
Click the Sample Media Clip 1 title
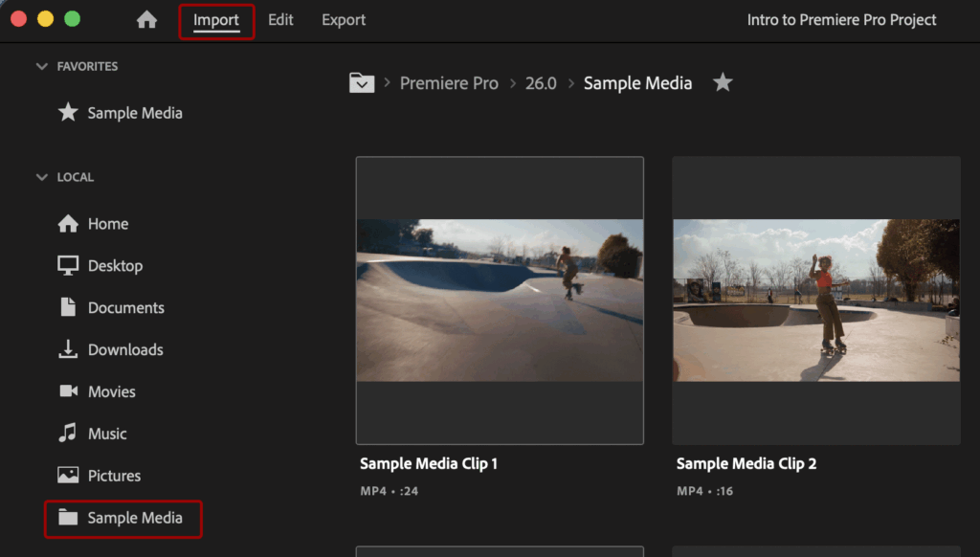pyautogui.click(x=429, y=463)
